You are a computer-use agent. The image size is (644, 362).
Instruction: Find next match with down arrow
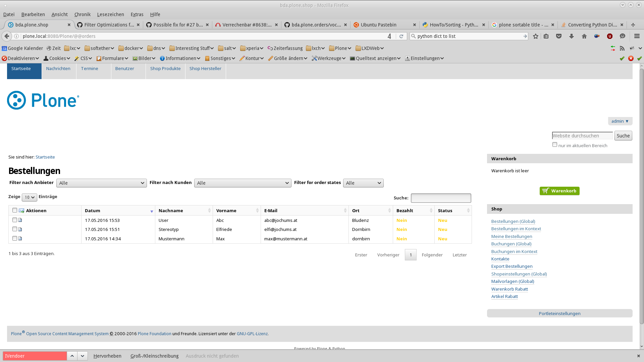(83, 356)
